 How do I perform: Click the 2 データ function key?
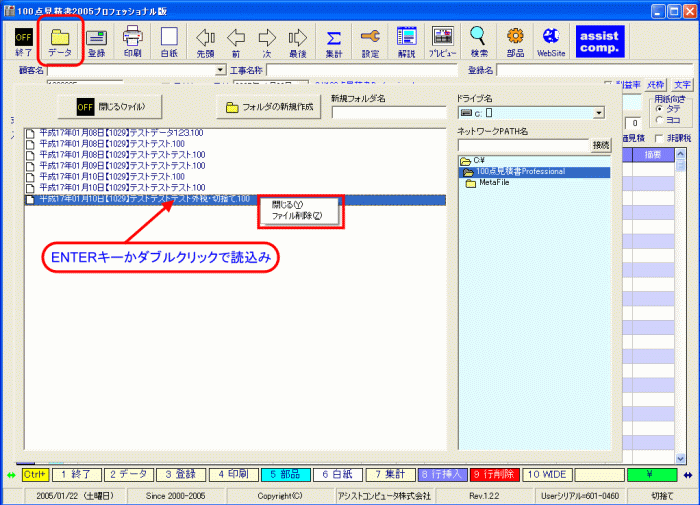click(x=129, y=475)
